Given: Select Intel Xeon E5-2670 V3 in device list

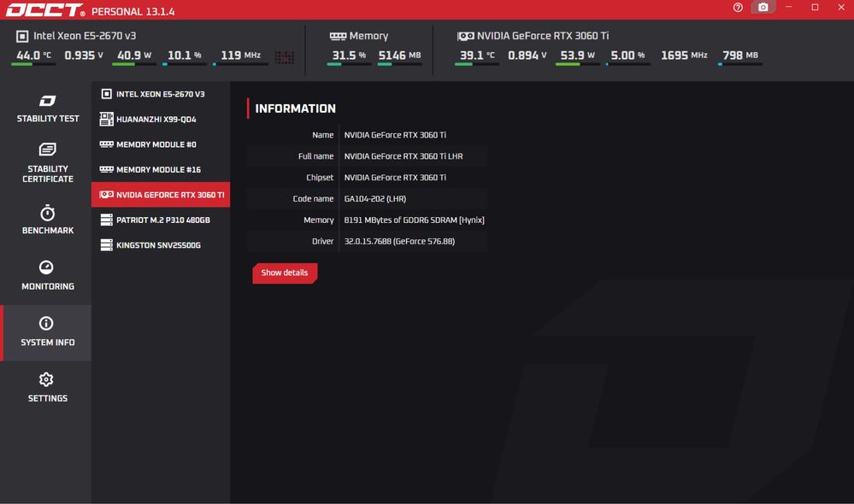Looking at the screenshot, I should pyautogui.click(x=161, y=94).
